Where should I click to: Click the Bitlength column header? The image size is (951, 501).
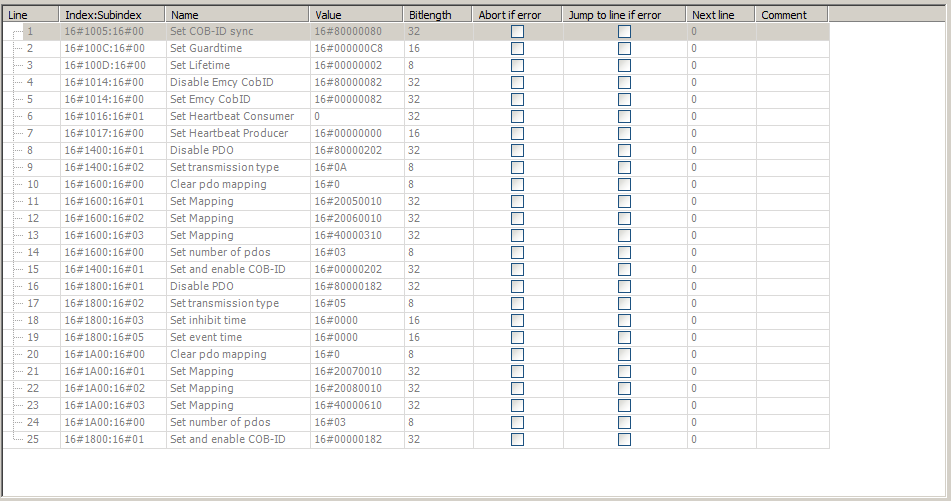tap(437, 15)
